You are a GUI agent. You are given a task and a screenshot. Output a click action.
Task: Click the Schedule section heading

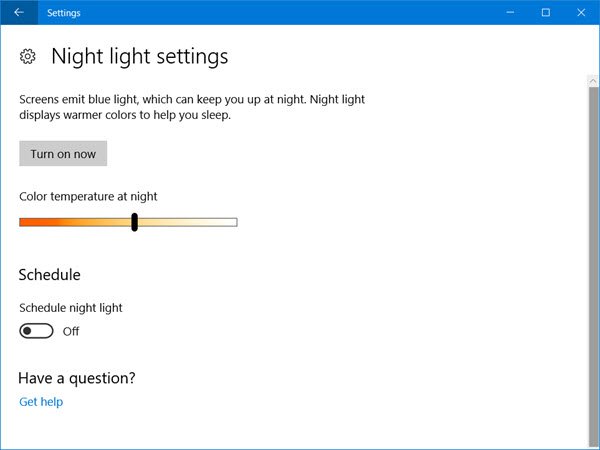click(50, 274)
